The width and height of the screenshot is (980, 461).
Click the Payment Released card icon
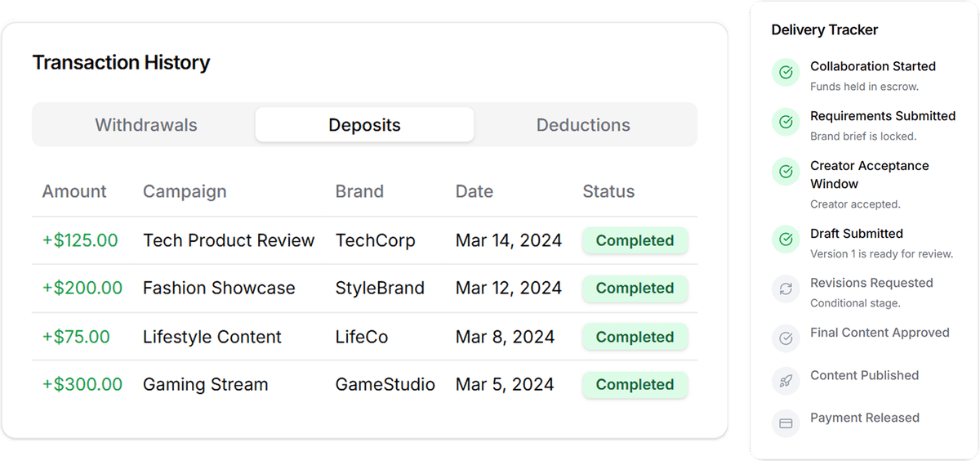[786, 423]
